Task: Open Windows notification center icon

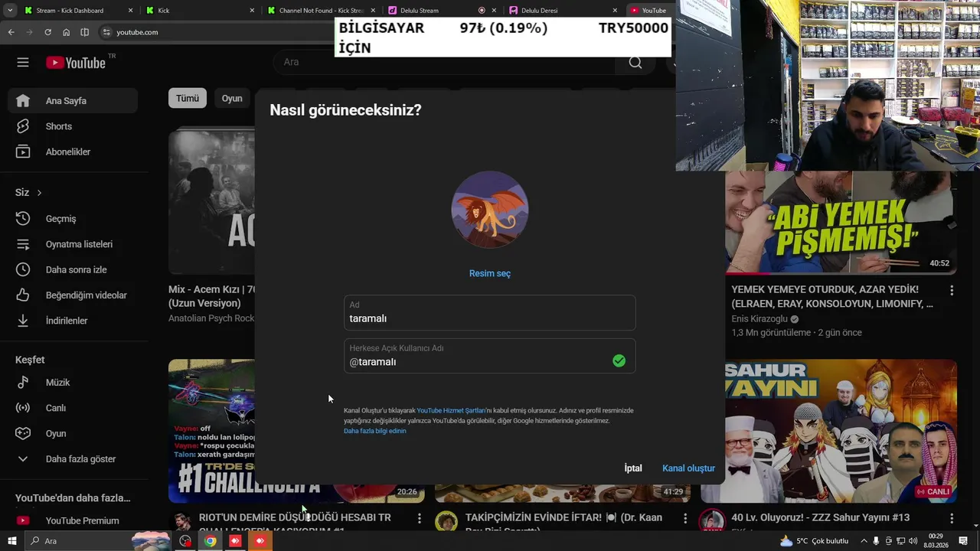Action: (963, 541)
